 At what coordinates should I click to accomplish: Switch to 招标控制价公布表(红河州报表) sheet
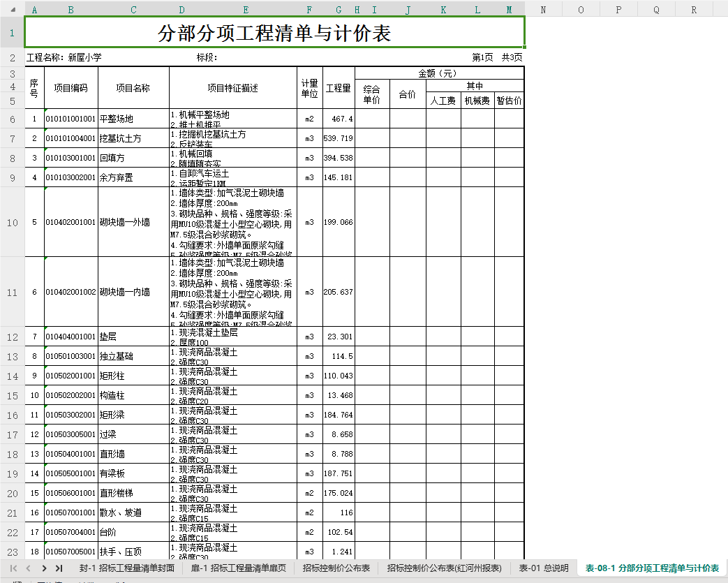point(445,568)
